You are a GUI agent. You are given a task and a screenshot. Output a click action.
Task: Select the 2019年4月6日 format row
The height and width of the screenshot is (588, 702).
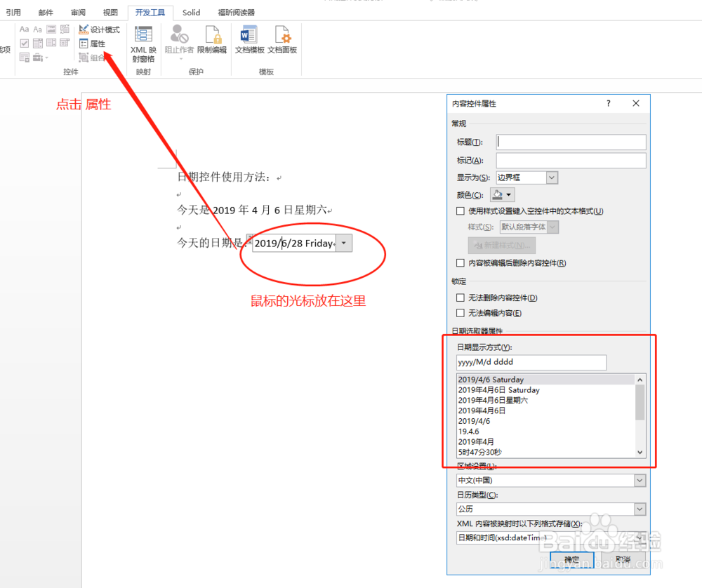click(545, 410)
